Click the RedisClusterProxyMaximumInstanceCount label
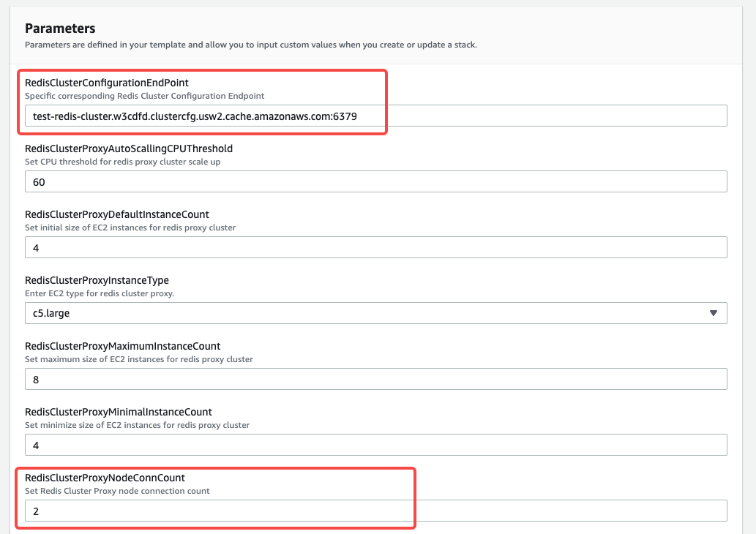Viewport: 756px width, 534px height. click(122, 346)
